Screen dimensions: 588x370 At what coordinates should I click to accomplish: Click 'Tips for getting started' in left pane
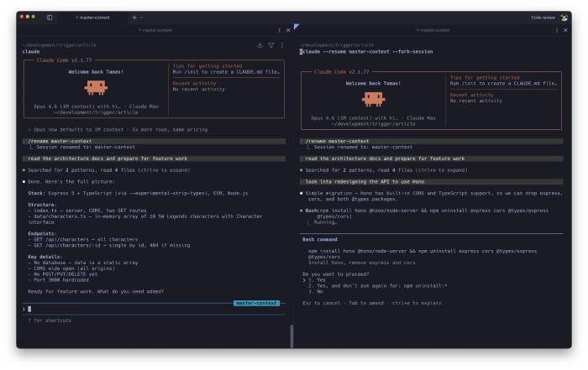pos(207,66)
